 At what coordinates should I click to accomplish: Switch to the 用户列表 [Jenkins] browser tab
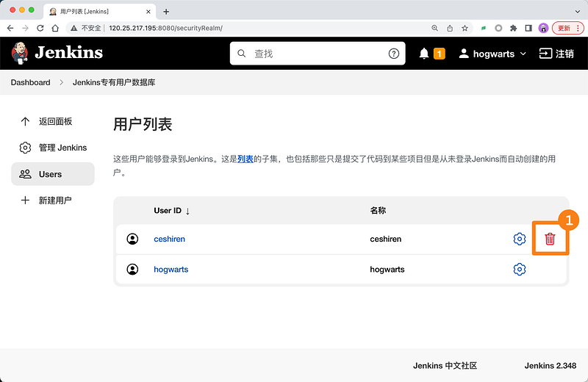click(99, 12)
